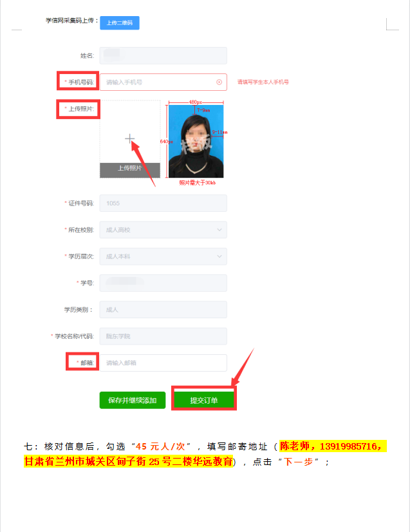Click the 照片需大于30kb caption under the sample
Viewport: 410px width, 532px height.
198,182
